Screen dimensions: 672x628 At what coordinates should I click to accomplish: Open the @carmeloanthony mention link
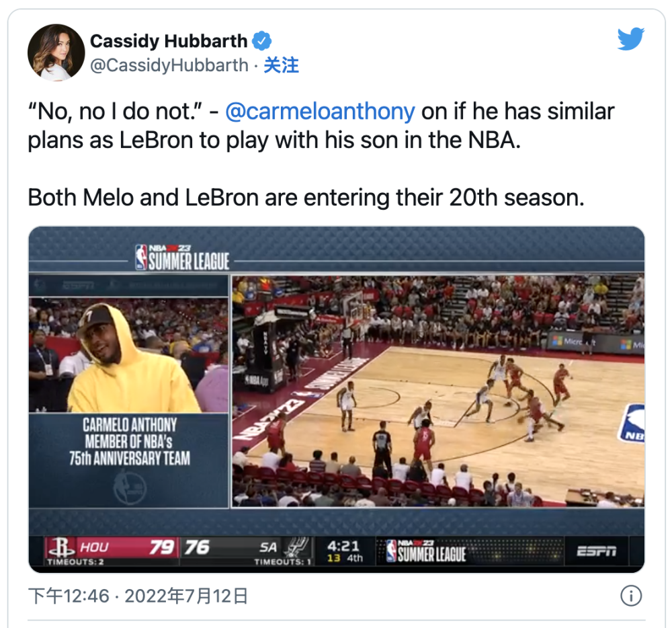[x=320, y=112]
